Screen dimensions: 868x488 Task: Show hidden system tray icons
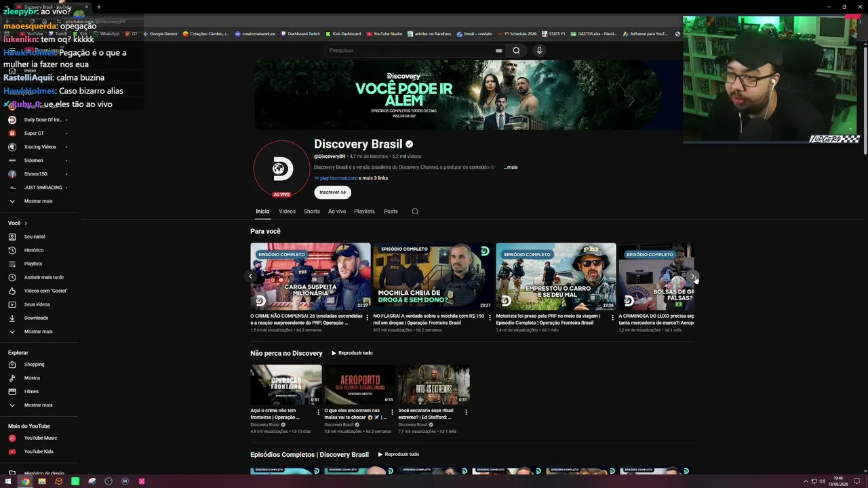806,481
